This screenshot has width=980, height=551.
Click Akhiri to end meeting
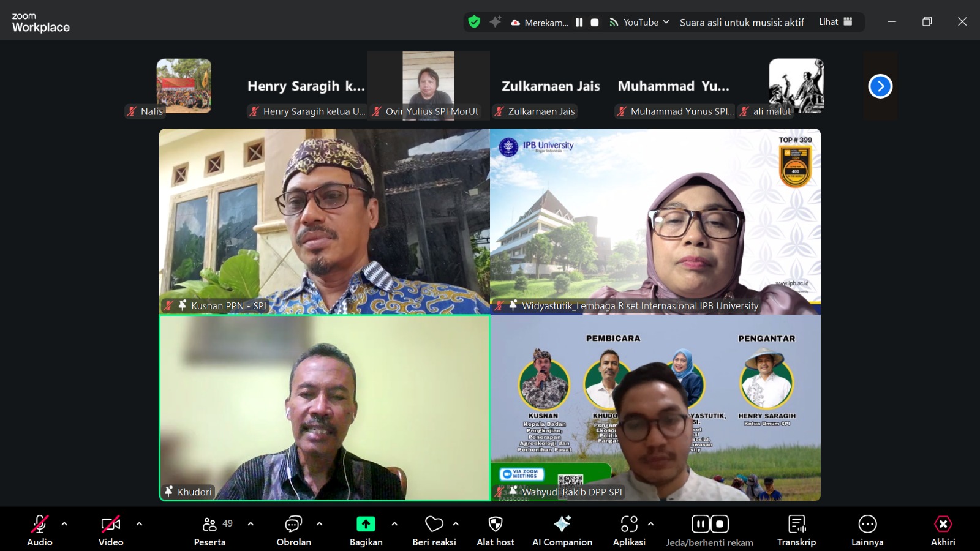pos(943,530)
